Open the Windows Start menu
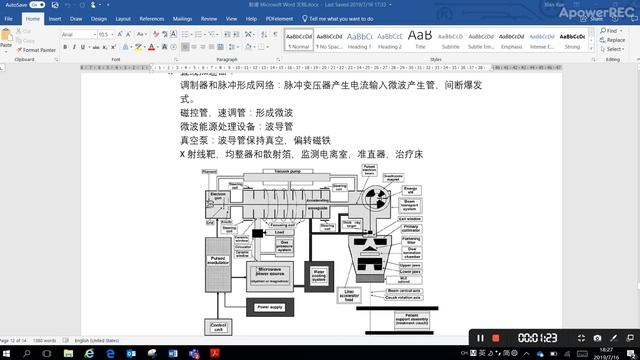The height and width of the screenshot is (360, 640). pyautogui.click(x=7, y=353)
